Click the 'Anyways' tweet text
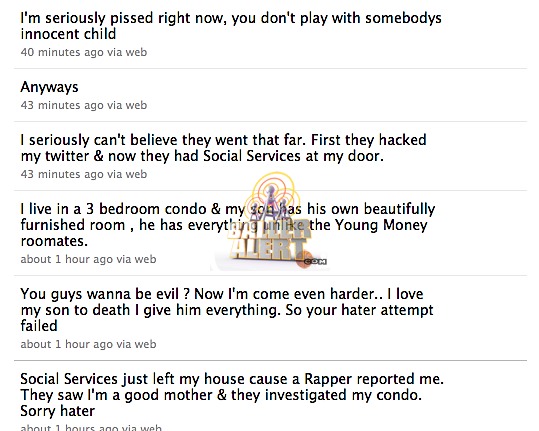The height and width of the screenshot is (431, 539). pos(49,87)
